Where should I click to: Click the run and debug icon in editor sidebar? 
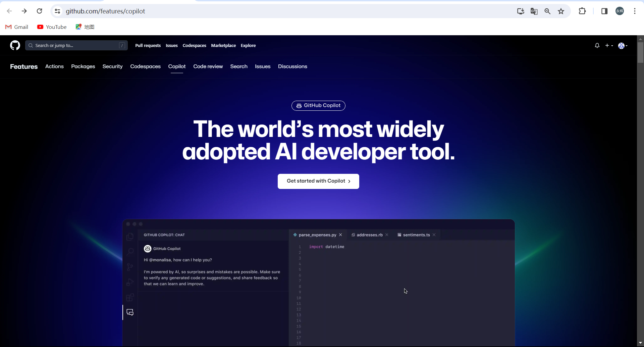click(x=130, y=282)
